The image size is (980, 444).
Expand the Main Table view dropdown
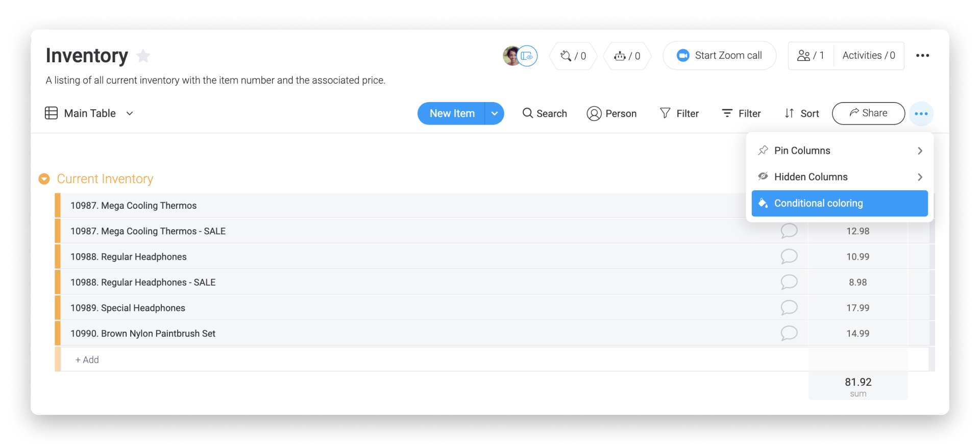click(x=130, y=113)
